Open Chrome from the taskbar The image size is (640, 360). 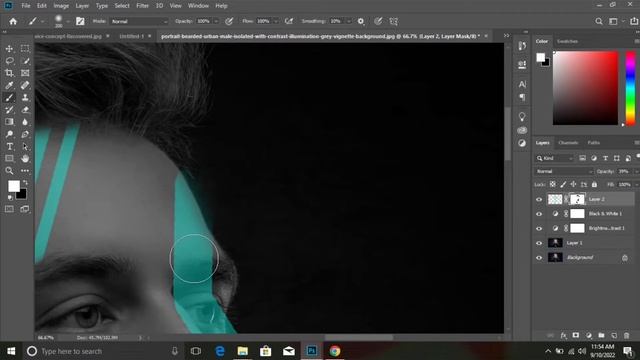click(335, 351)
